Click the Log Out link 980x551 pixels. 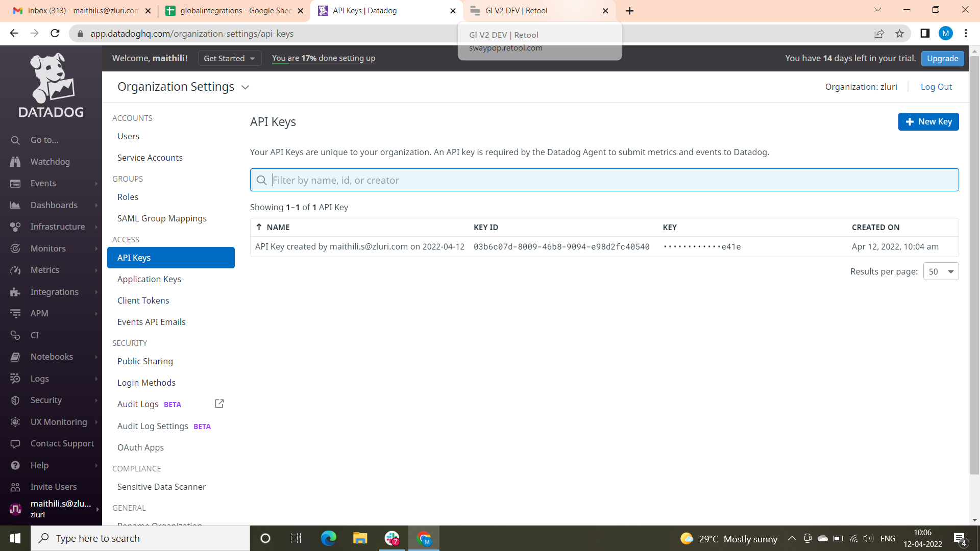pyautogui.click(x=936, y=87)
